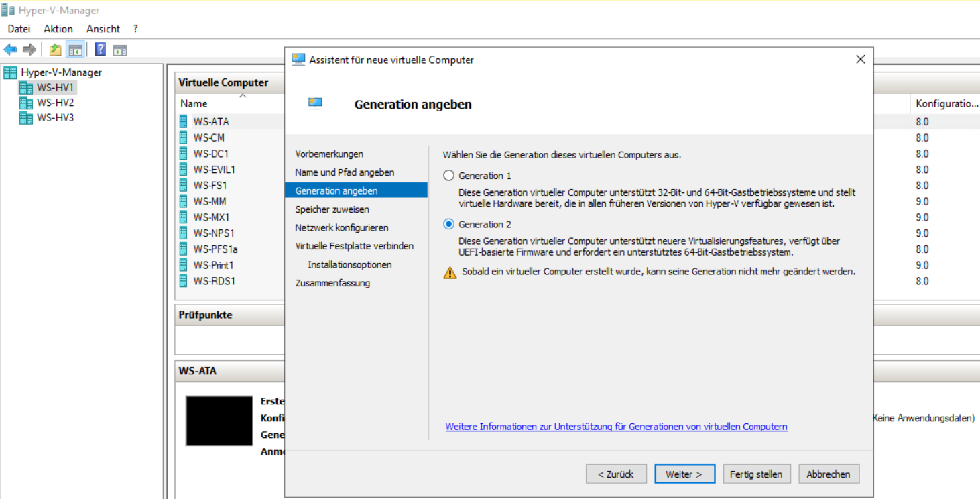Select the Generation angeben wizard step

coord(356,190)
